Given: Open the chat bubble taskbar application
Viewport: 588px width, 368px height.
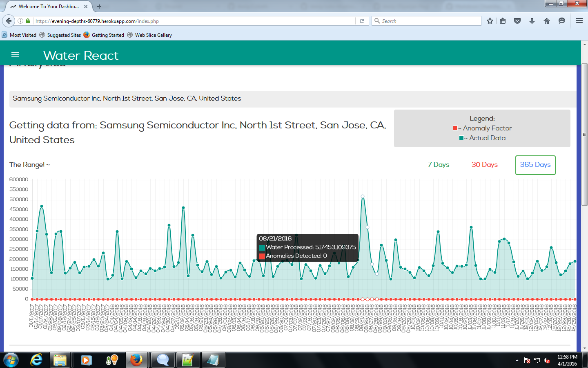Looking at the screenshot, I should (163, 360).
